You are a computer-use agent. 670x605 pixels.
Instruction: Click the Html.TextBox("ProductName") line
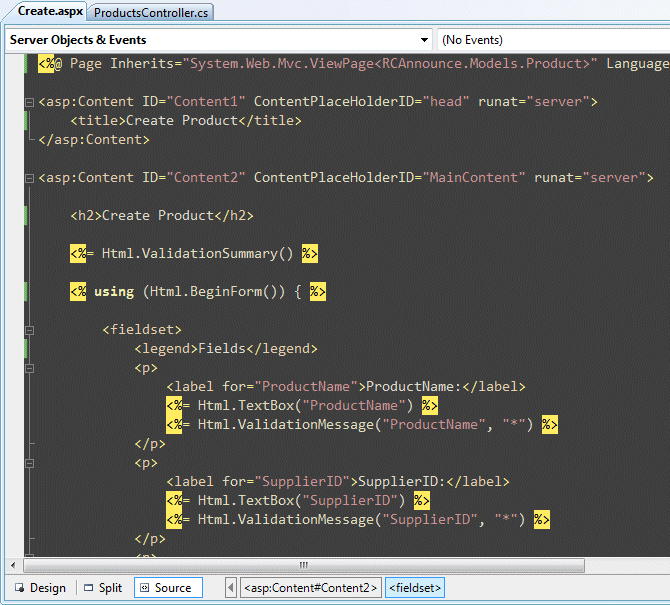(x=302, y=406)
